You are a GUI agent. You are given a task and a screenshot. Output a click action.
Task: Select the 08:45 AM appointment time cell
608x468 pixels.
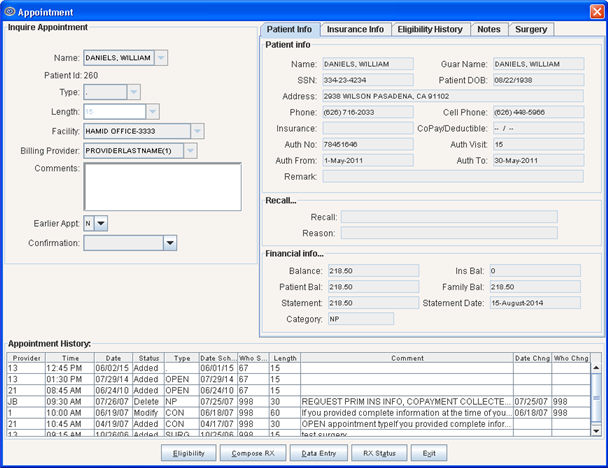click(70, 390)
